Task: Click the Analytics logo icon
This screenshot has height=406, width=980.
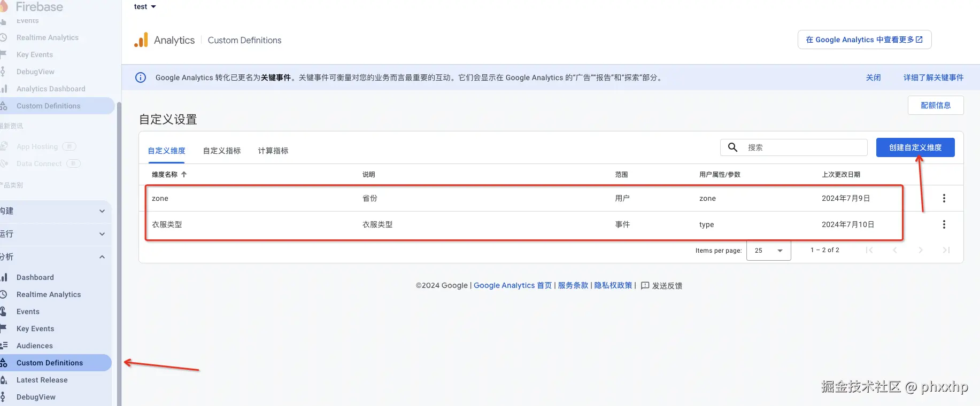Action: pyautogui.click(x=141, y=40)
